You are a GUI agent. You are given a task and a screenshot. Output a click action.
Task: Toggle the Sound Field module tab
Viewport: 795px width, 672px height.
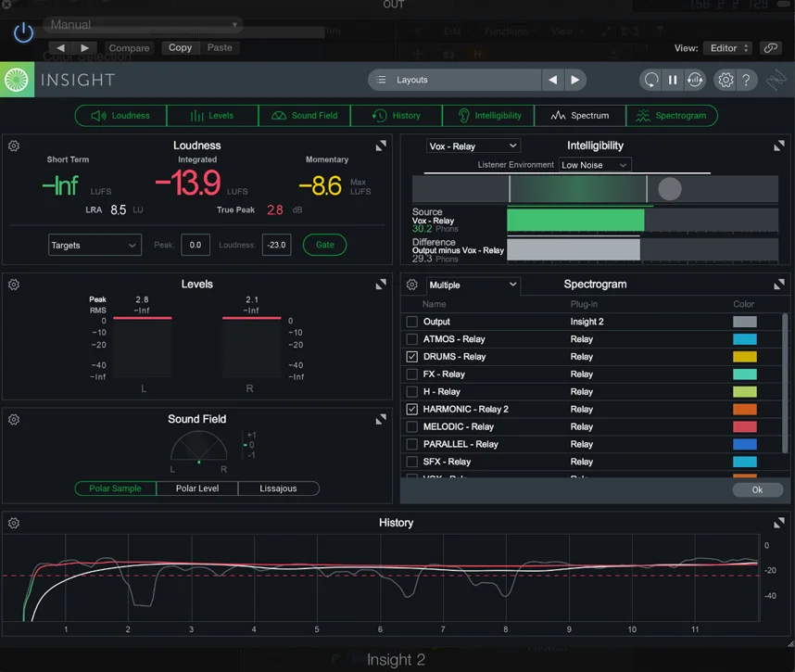pos(304,116)
